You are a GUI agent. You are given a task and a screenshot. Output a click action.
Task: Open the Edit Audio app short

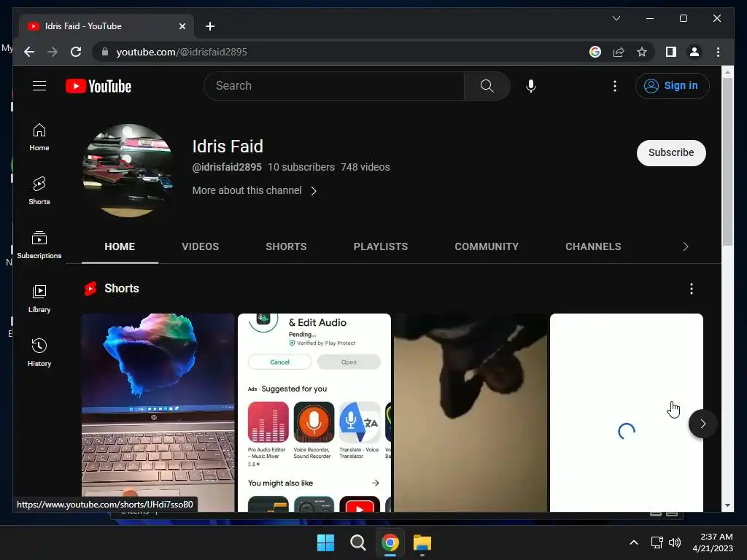(314, 413)
